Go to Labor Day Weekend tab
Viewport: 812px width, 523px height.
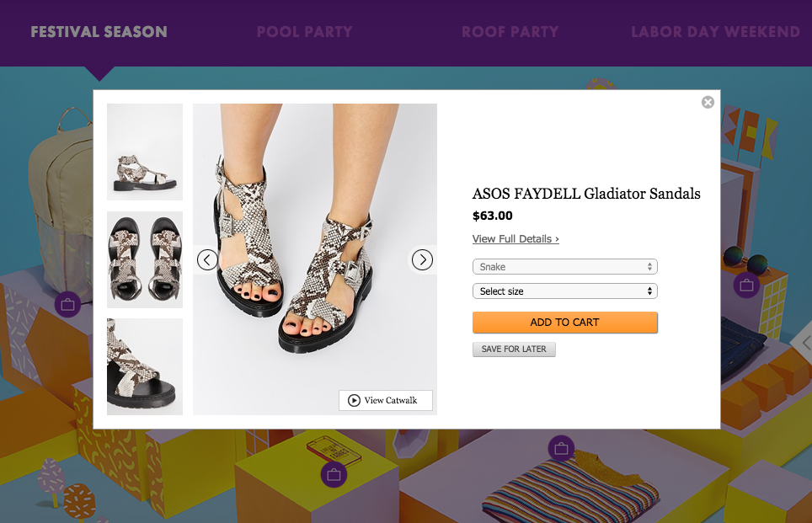[x=715, y=32]
